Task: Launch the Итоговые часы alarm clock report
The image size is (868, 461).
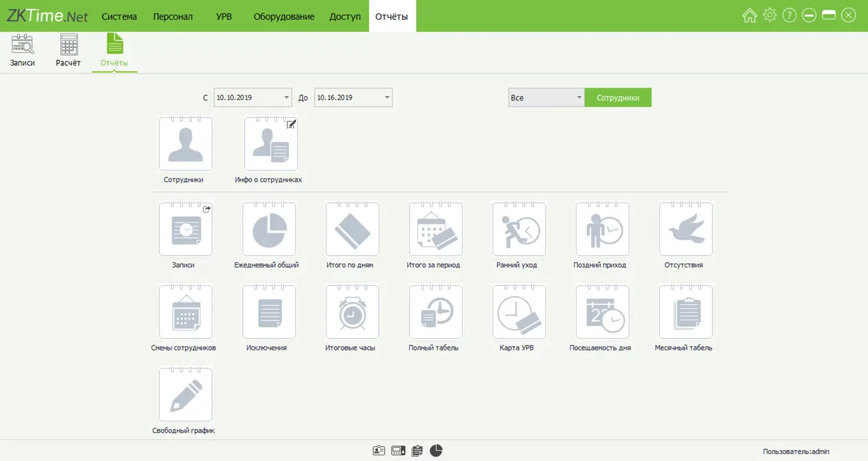Action: (352, 312)
